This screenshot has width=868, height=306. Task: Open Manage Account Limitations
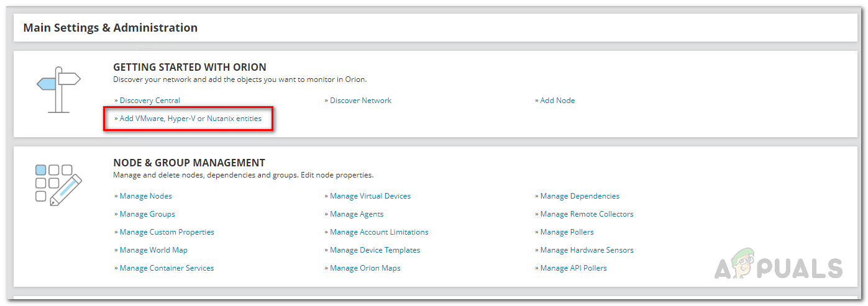click(x=379, y=232)
